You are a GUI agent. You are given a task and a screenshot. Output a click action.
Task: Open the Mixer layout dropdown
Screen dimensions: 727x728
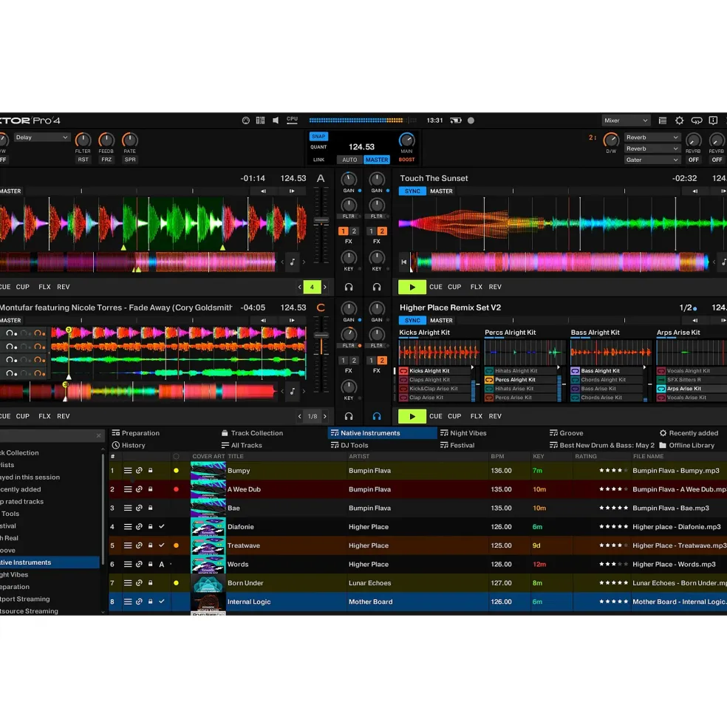(x=625, y=120)
